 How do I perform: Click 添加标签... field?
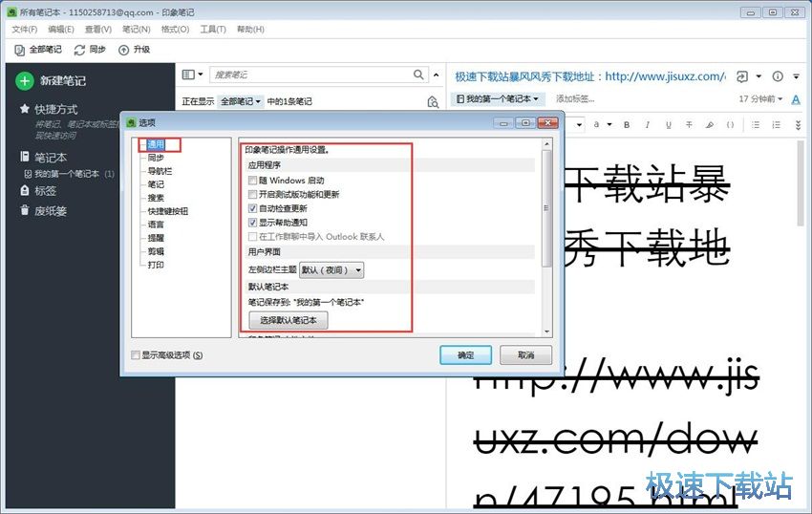pyautogui.click(x=575, y=98)
